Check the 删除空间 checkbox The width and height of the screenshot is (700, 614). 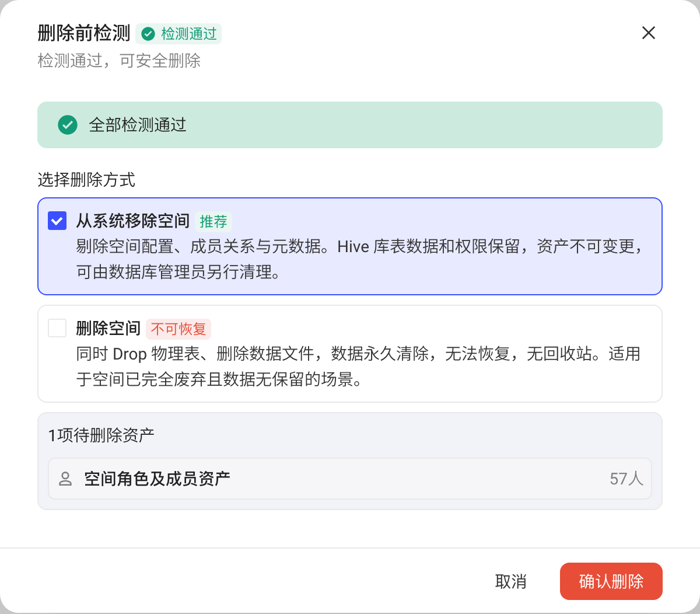coord(57,328)
